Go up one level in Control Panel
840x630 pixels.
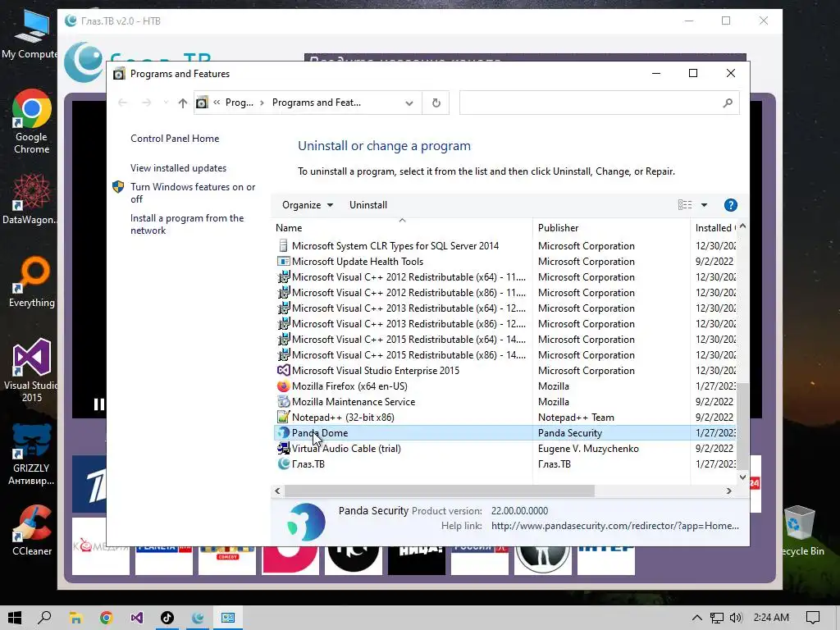(x=183, y=103)
